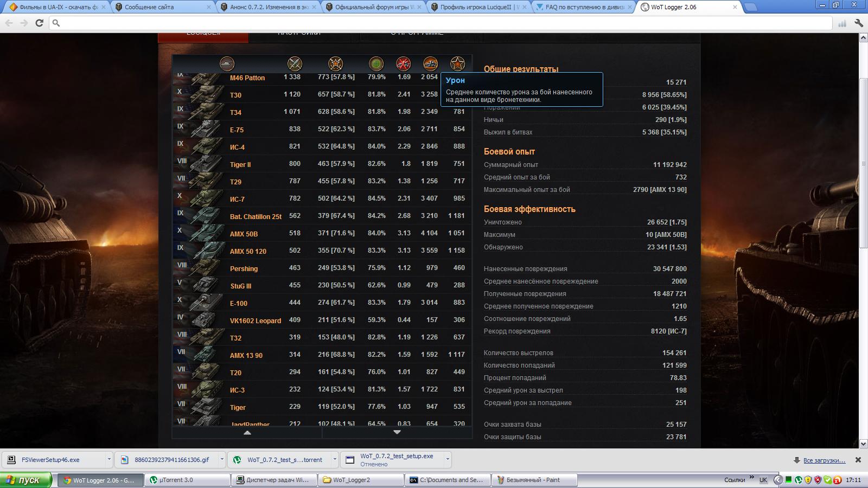
Task: Click the UK language indicator
Action: 763,480
